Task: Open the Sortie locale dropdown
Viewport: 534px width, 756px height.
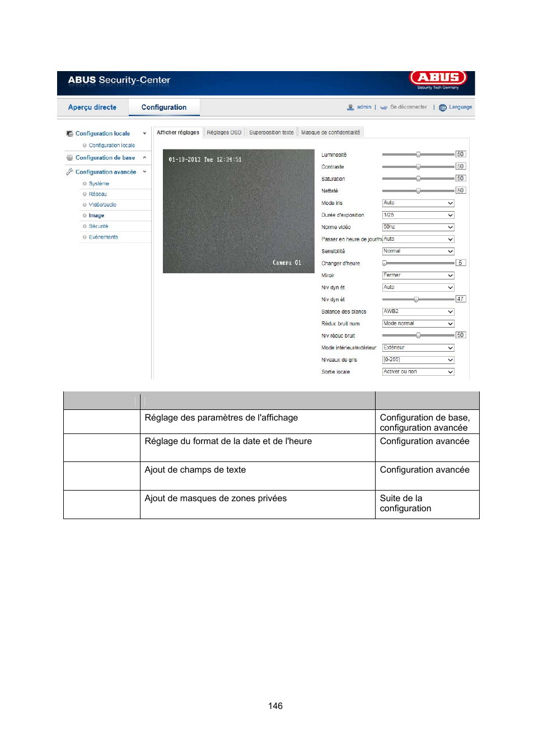Action: coord(418,372)
